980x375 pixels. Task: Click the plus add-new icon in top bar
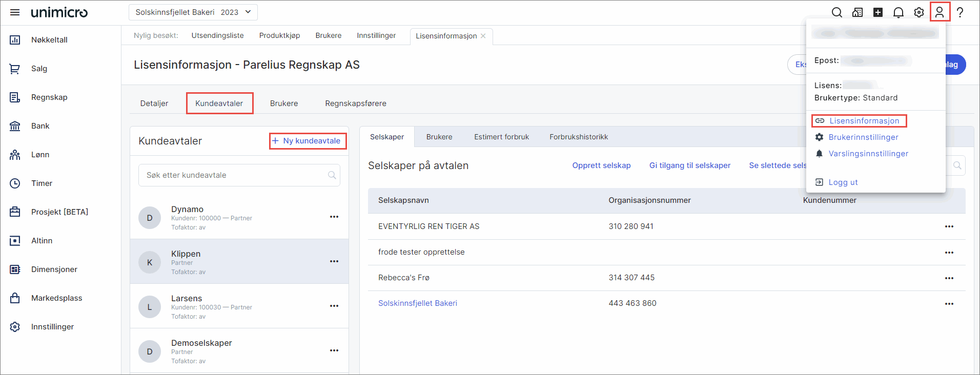(877, 12)
